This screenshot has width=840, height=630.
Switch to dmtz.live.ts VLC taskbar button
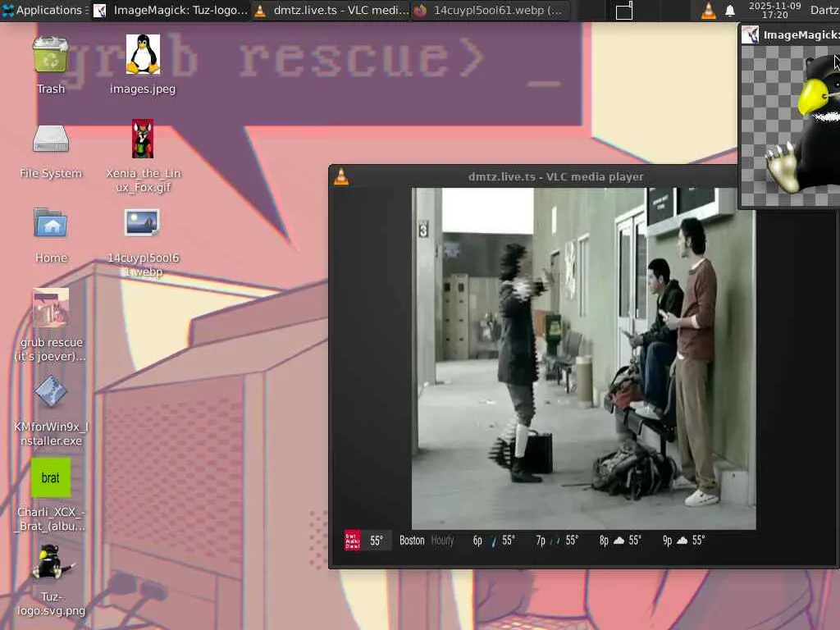tap(331, 10)
